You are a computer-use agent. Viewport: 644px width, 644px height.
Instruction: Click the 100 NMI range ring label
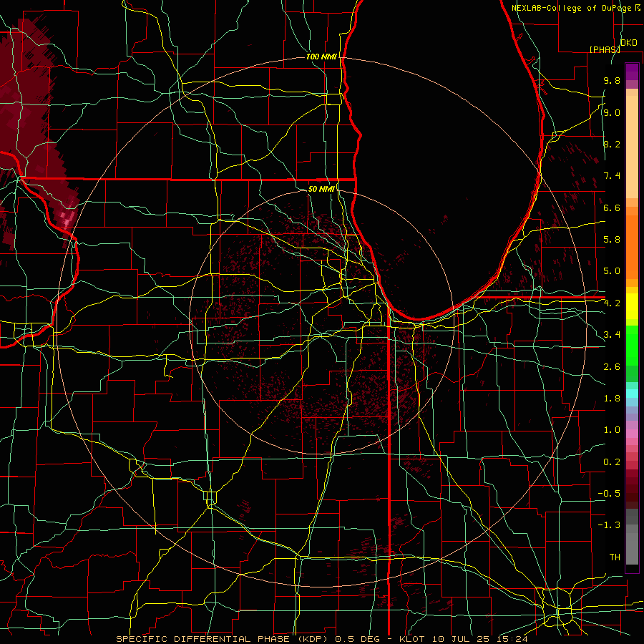[x=321, y=57]
